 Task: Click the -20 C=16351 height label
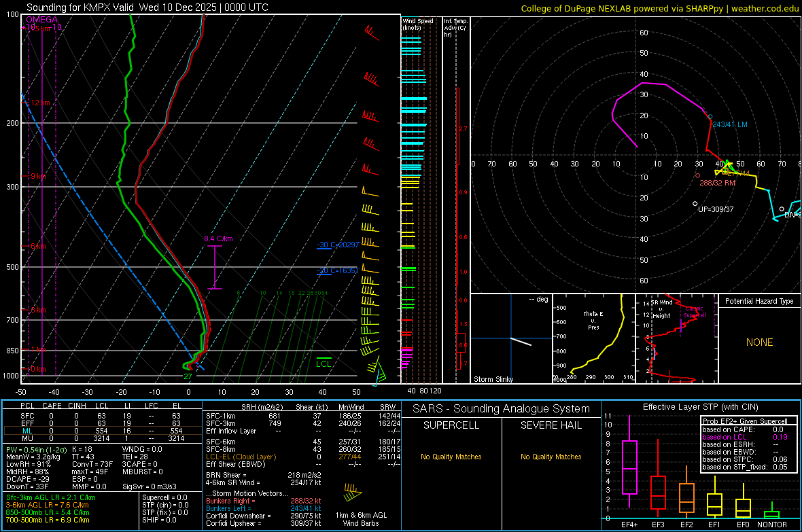tap(338, 270)
